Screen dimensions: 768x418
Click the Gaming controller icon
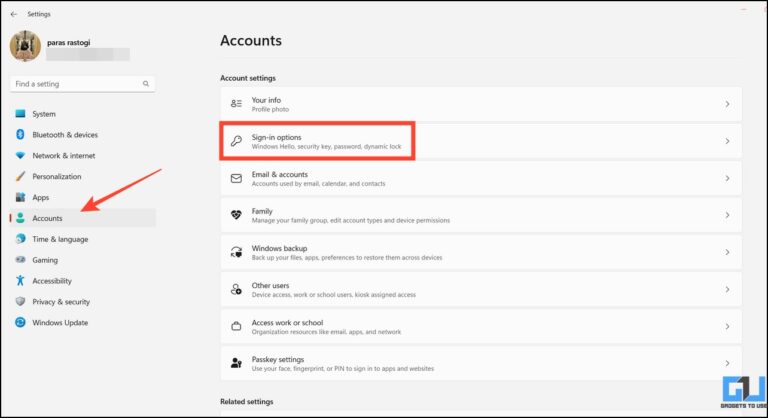pyautogui.click(x=20, y=260)
